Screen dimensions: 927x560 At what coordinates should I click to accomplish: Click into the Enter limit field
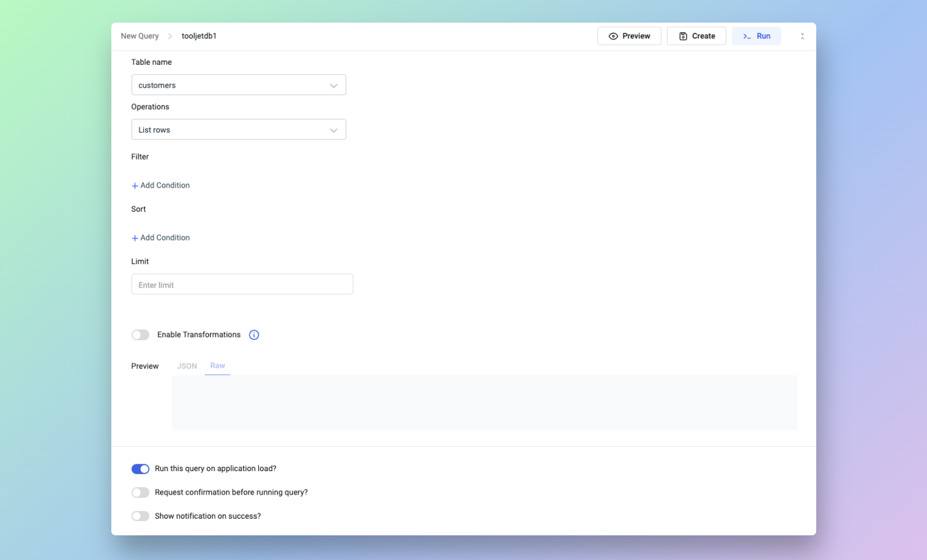pyautogui.click(x=242, y=285)
